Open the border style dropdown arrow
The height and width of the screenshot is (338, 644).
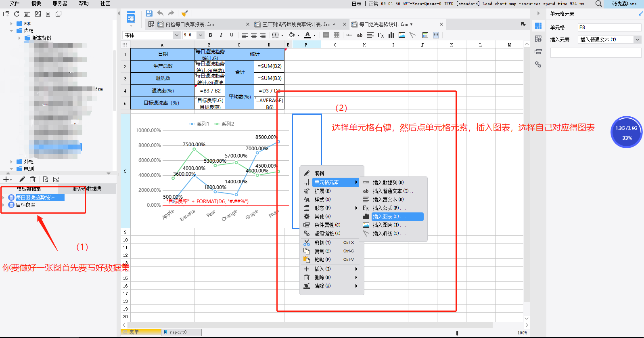point(282,35)
